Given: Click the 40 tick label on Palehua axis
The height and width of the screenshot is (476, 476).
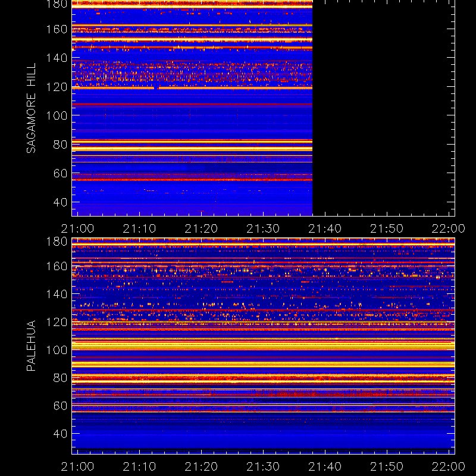Looking at the screenshot, I should pos(60,434).
